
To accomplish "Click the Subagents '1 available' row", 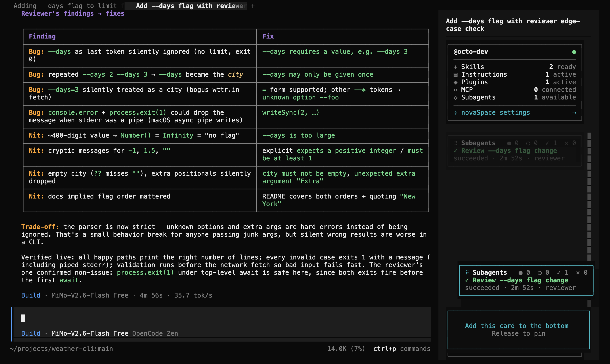I will pyautogui.click(x=514, y=97).
